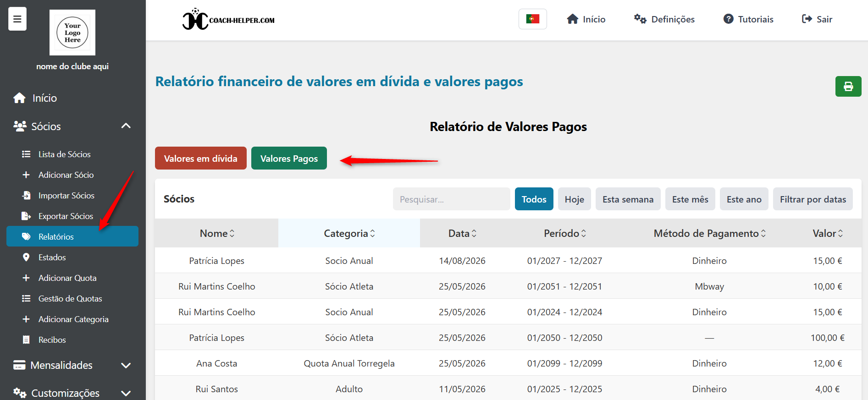Click the receipt icon beside Recibos

[x=26, y=340]
